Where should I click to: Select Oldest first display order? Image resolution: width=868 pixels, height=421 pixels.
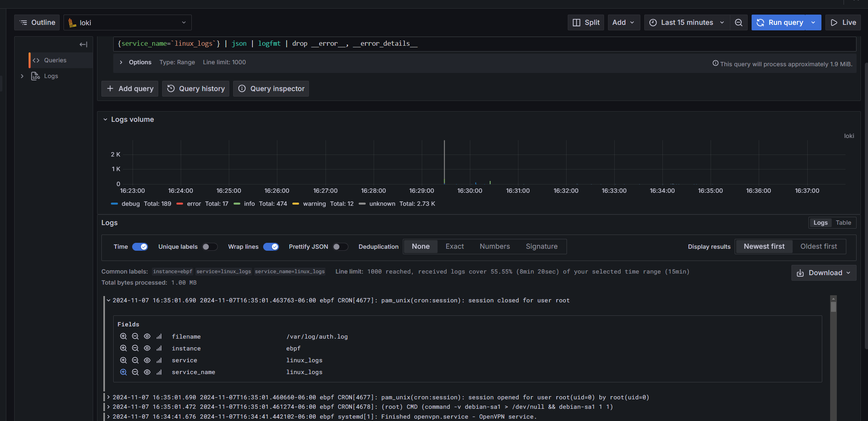818,246
